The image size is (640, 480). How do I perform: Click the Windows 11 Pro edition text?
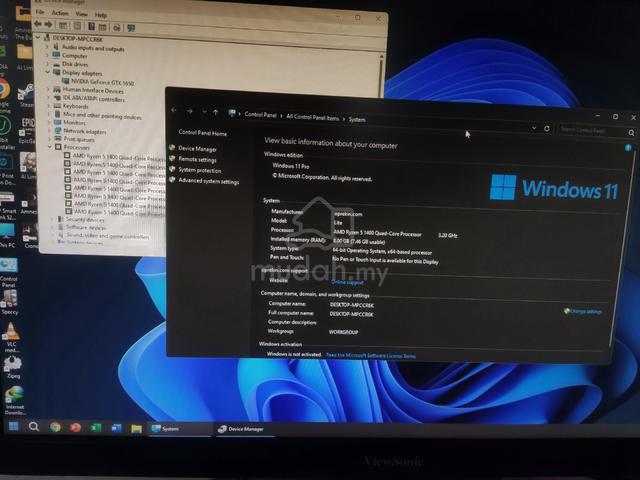291,166
